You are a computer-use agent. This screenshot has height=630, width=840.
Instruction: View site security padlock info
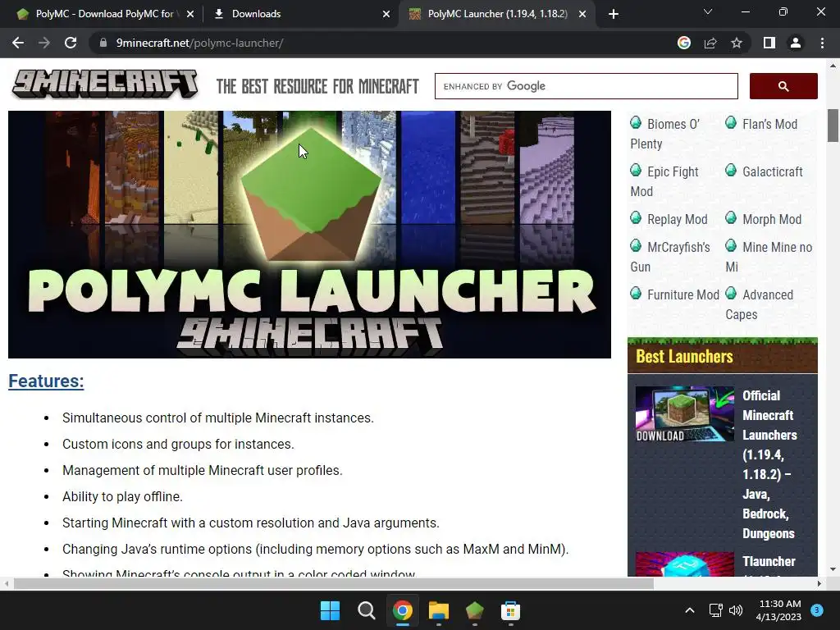point(103,43)
